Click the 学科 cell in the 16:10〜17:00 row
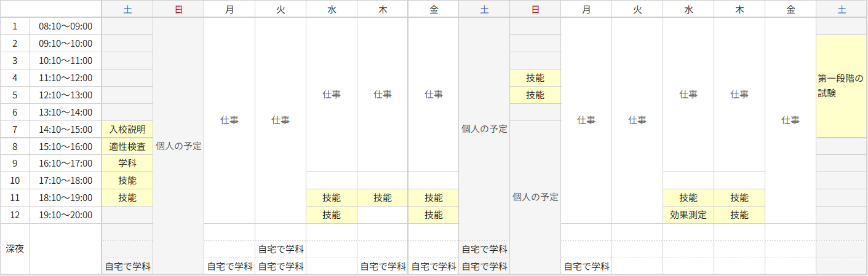Screen dimensions: 868x276 tap(127, 164)
